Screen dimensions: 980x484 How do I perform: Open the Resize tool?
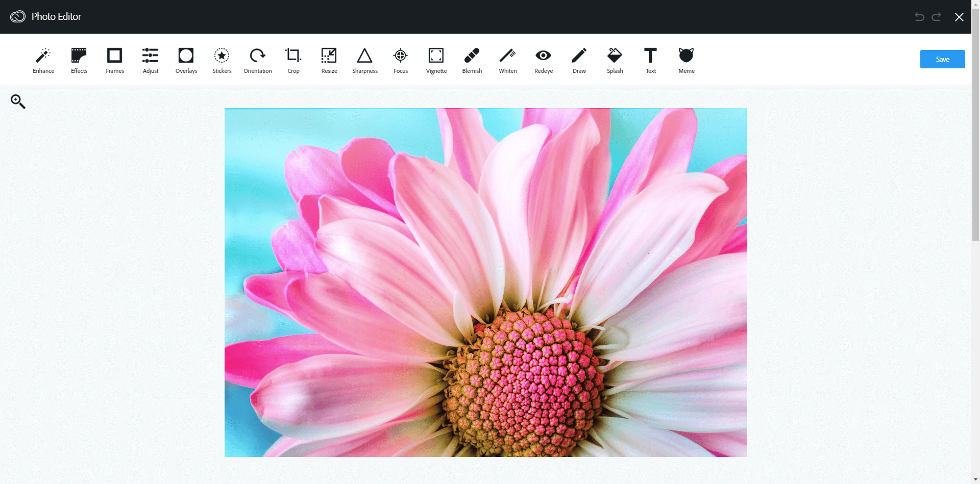click(329, 60)
